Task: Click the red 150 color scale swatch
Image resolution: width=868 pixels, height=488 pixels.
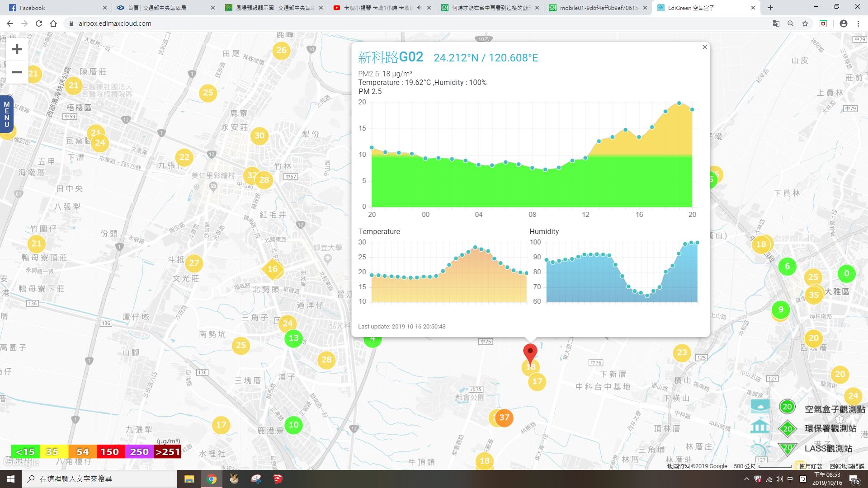Action: [x=110, y=451]
